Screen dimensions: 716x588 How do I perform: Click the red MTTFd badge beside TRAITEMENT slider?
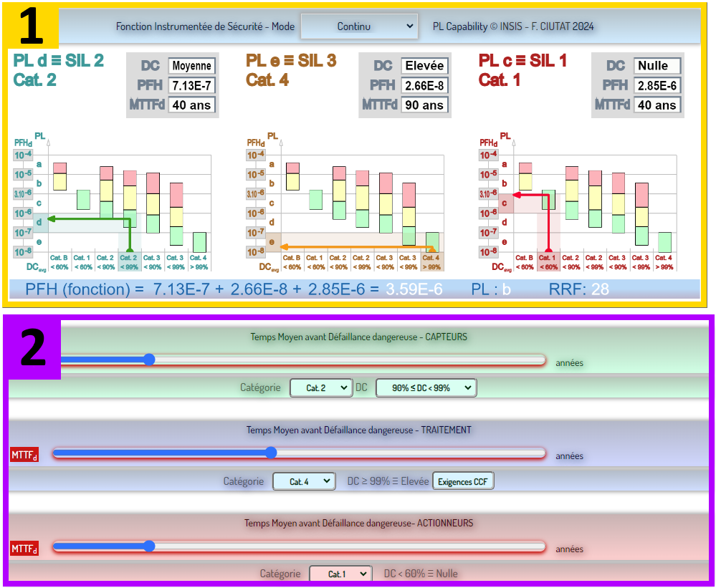[25, 453]
